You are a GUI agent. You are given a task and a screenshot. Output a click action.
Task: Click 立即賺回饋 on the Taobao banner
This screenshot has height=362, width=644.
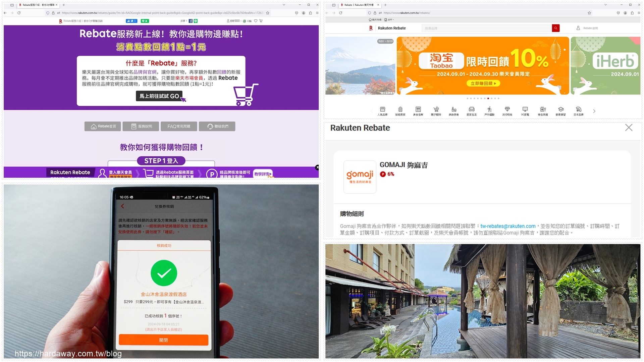(x=483, y=83)
